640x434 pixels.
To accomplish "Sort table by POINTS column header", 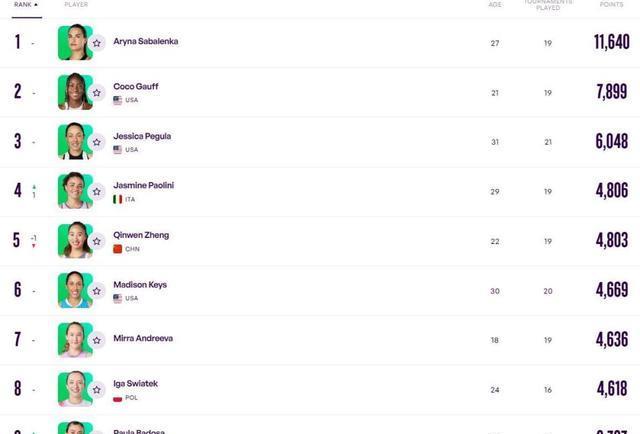I will coord(611,4).
